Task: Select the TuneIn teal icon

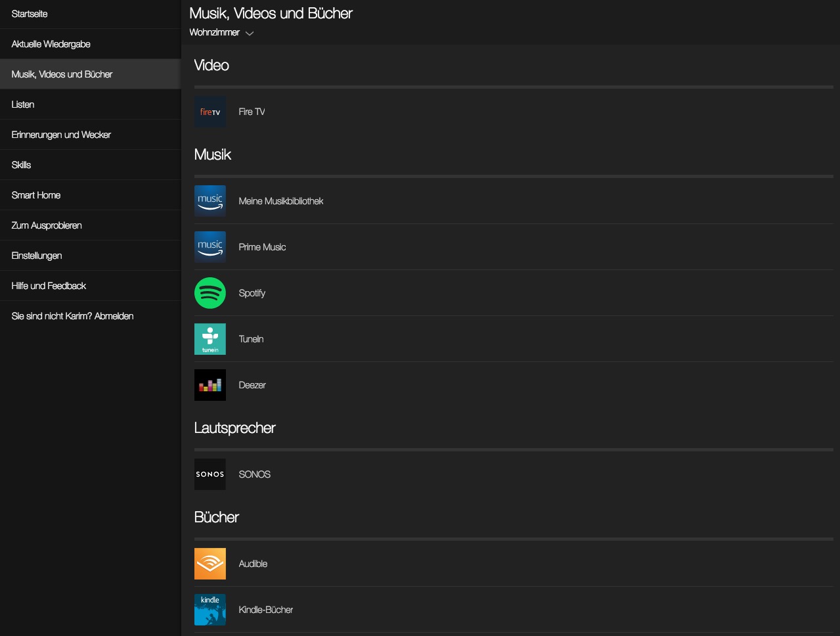Action: (210, 339)
